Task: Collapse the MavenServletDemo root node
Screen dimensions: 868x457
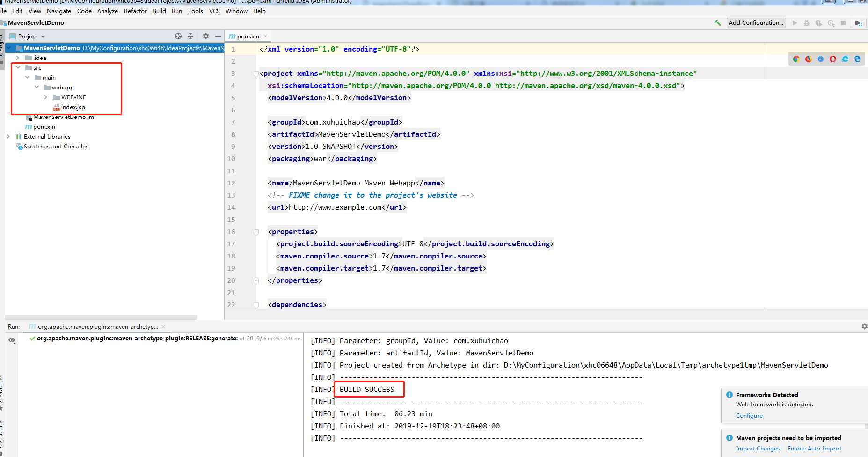Action: click(9, 48)
